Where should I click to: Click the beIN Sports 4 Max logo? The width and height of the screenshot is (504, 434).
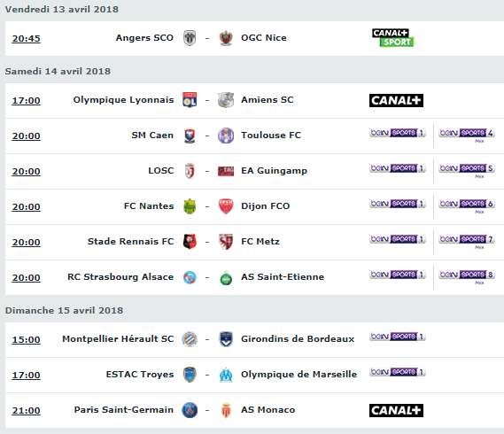pos(467,135)
